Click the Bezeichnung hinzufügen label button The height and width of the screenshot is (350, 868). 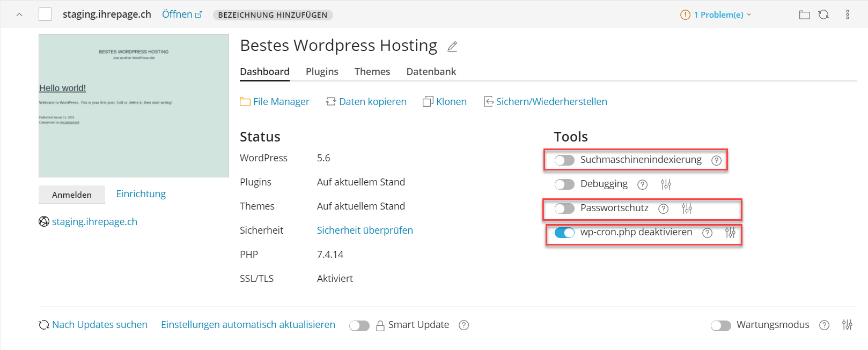tap(273, 15)
